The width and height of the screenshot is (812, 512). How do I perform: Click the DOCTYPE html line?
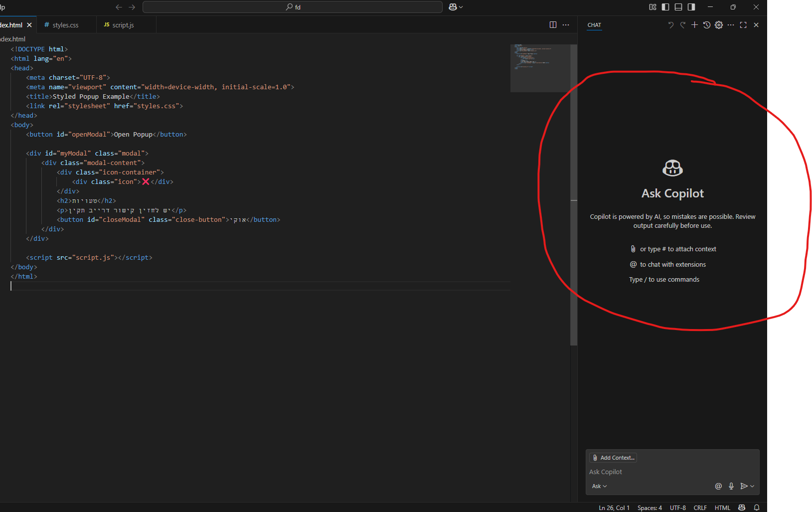pyautogui.click(x=39, y=49)
